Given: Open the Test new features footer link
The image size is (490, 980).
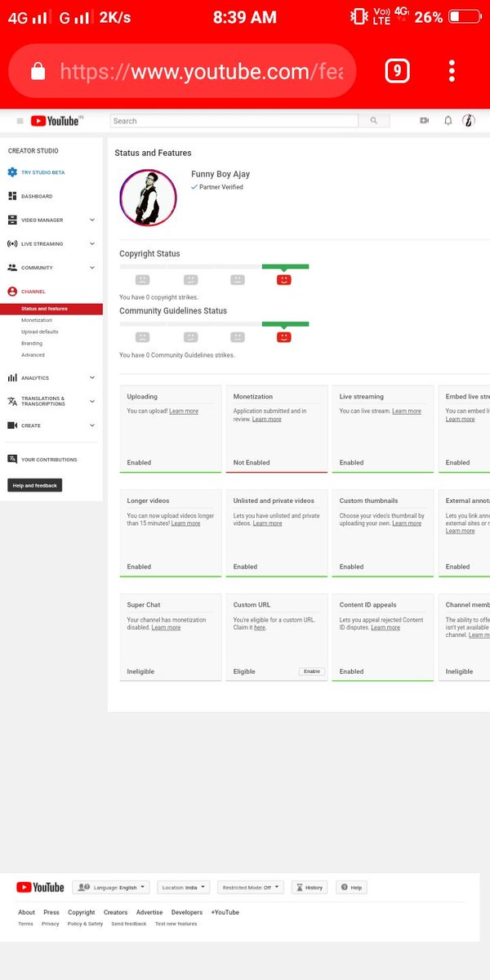Looking at the screenshot, I should click(176, 924).
